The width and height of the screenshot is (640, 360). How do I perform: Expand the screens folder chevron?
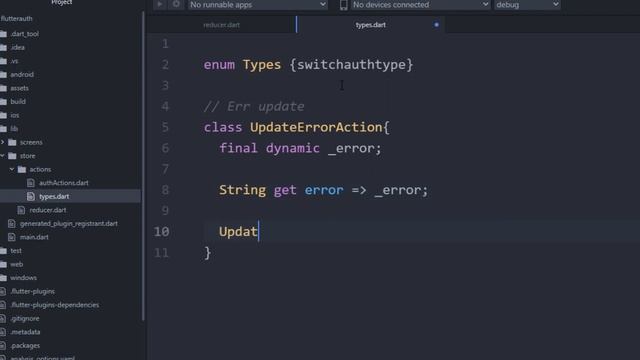[3, 142]
